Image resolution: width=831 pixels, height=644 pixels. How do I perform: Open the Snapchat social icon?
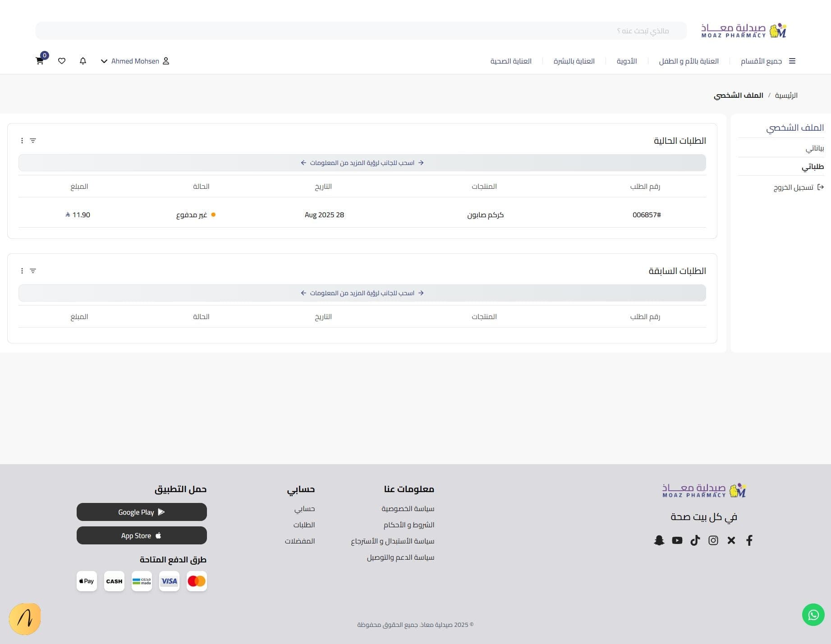coord(659,540)
